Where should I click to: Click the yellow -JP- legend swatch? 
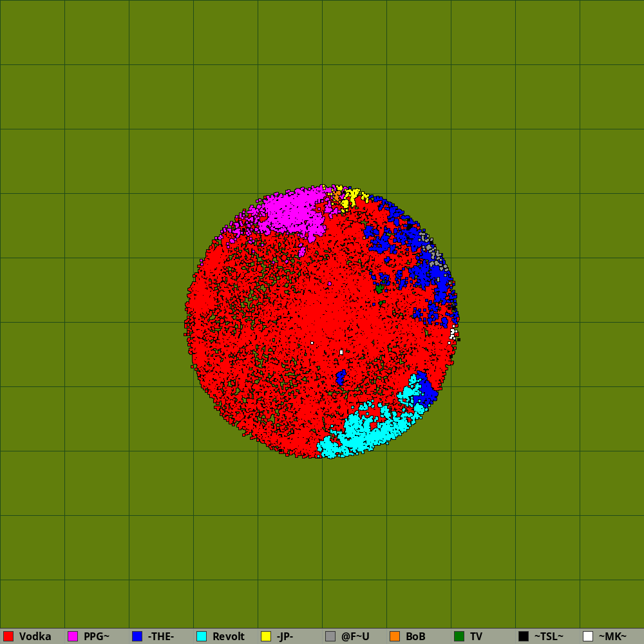point(266,636)
